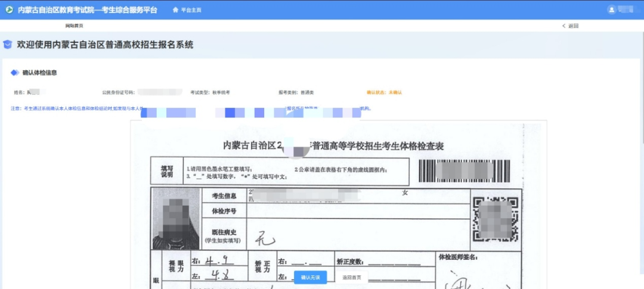Screen dimensions: 644x289
Task: Click the 报考类别: 普通类 text
Action: pos(296,93)
